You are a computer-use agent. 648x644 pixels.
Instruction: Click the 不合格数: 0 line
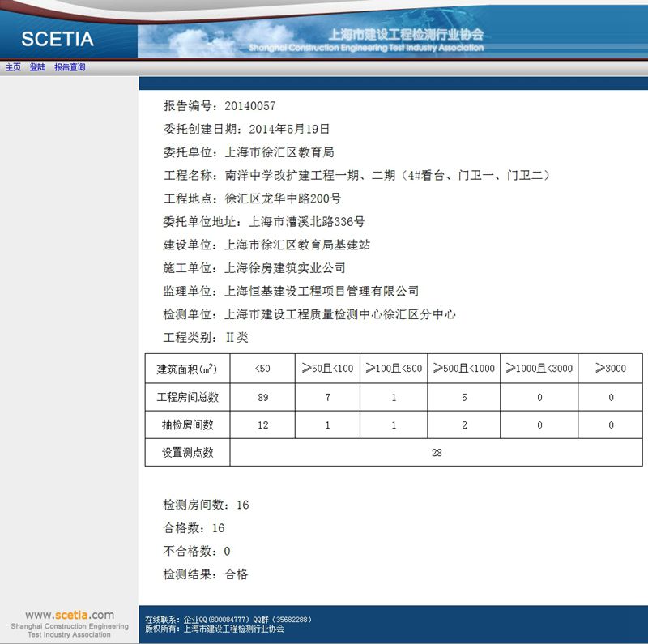click(x=197, y=551)
